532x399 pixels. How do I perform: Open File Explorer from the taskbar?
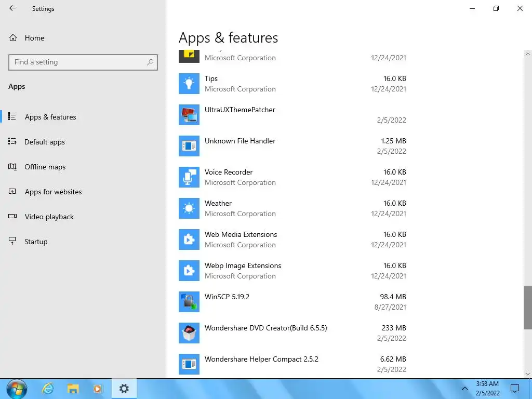(x=73, y=389)
